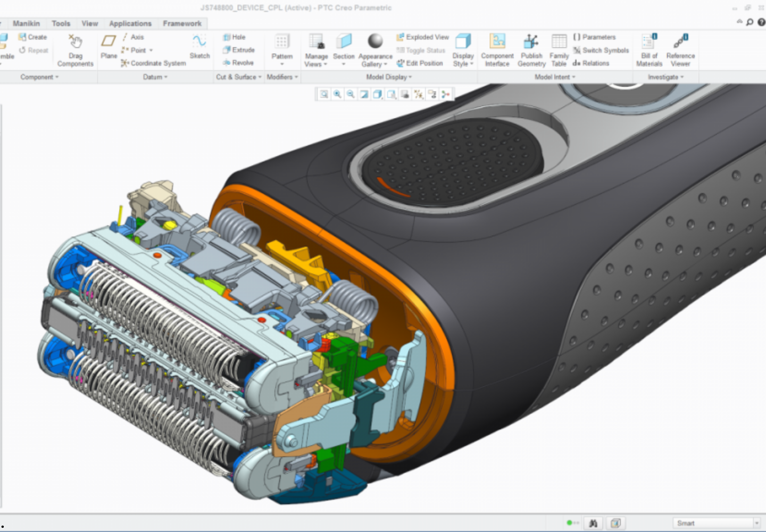Create a datum Axis

click(133, 37)
